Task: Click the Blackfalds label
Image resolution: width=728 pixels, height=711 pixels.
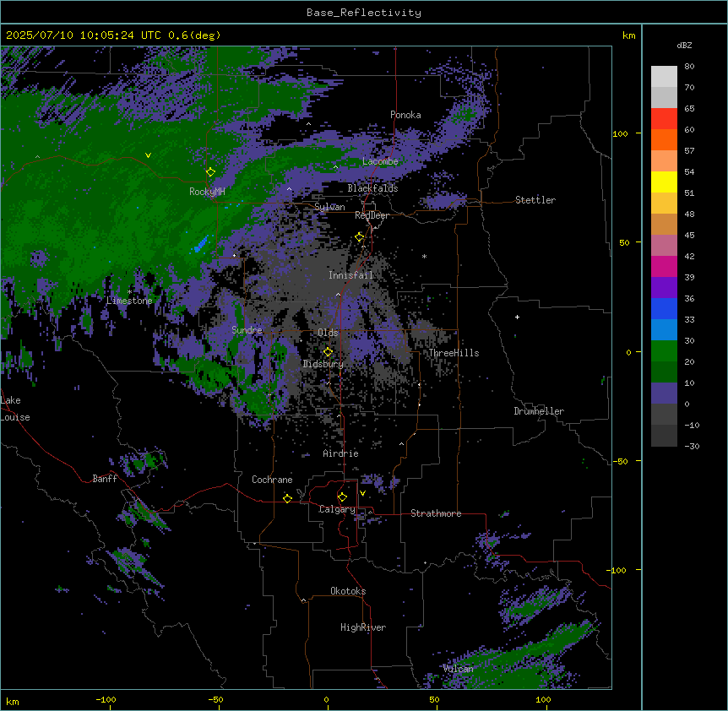Action: pyautogui.click(x=372, y=188)
